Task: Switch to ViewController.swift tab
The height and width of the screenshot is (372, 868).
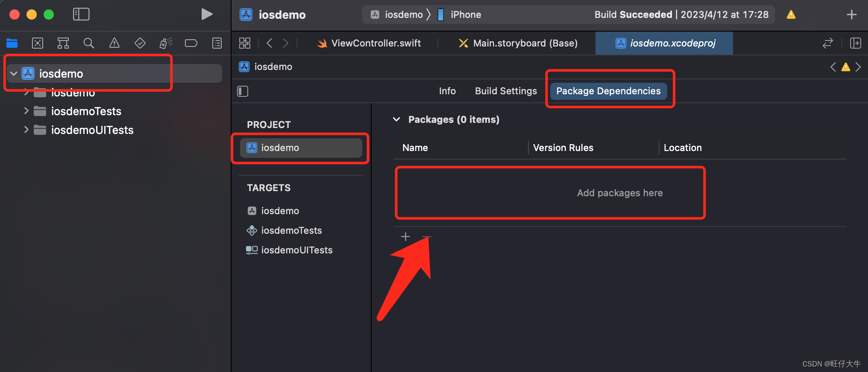Action: point(369,43)
